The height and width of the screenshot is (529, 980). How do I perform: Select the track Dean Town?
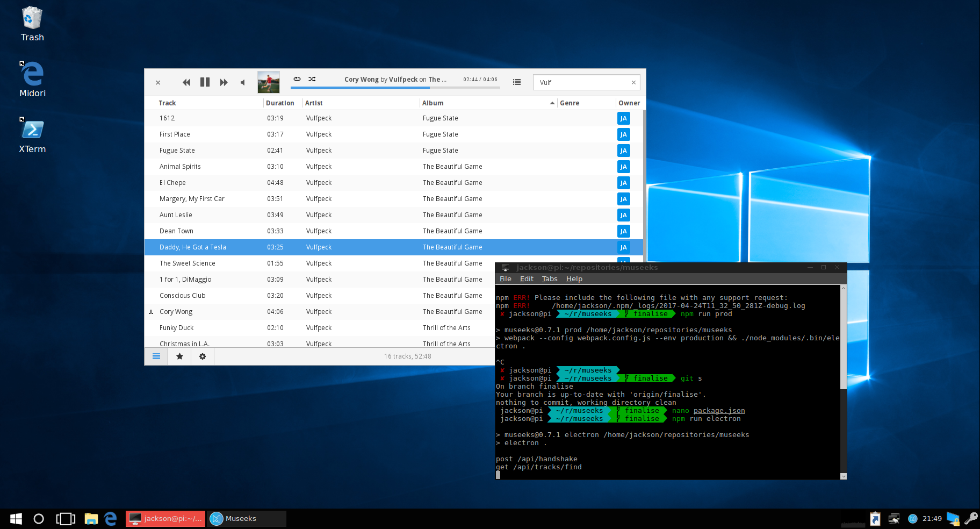[394, 231]
